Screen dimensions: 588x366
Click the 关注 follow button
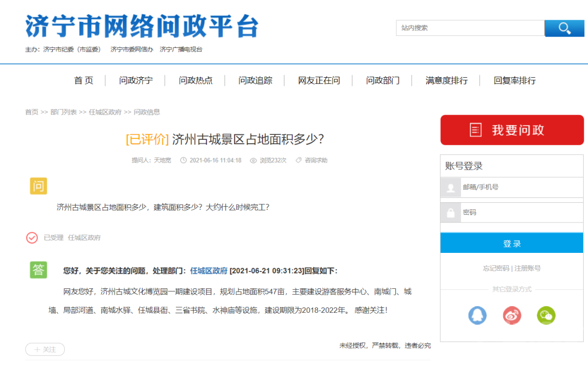tap(45, 349)
